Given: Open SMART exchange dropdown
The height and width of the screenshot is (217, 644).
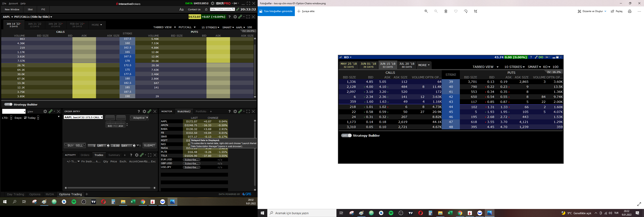Looking at the screenshot, I should [228, 27].
